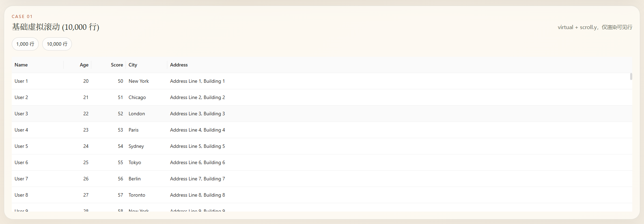Image resolution: width=644 pixels, height=224 pixels.
Task: Click Address Line 2, Building 2 cell
Action: (x=400, y=97)
